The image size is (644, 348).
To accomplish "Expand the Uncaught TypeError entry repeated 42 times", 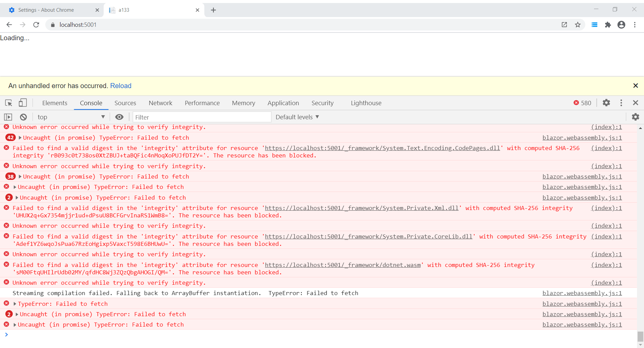I will 20,138.
